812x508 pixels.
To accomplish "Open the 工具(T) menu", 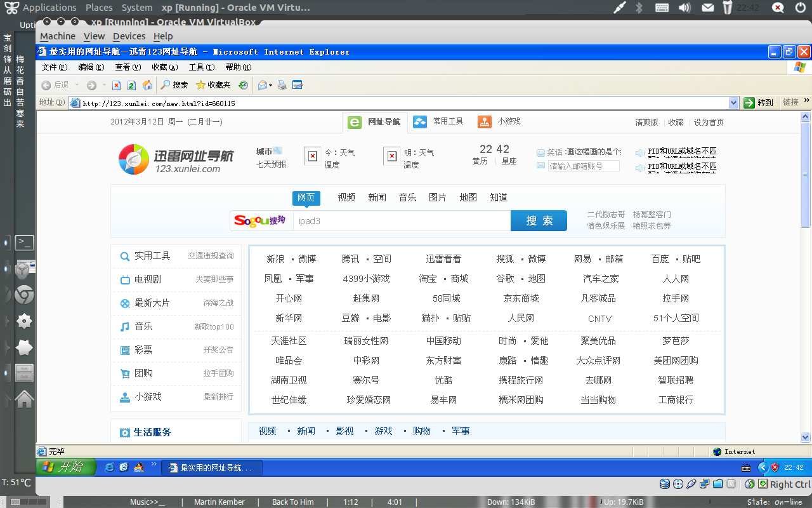I will 202,67.
